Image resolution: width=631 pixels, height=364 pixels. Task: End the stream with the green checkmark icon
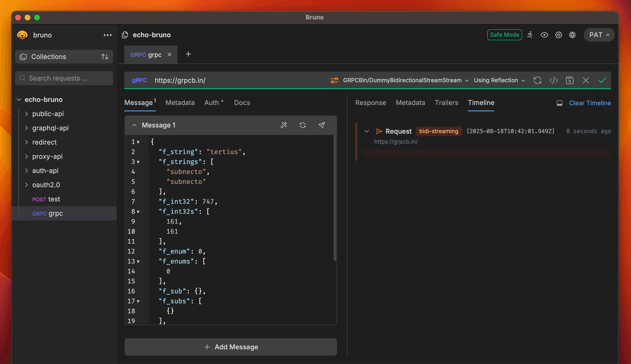[602, 80]
